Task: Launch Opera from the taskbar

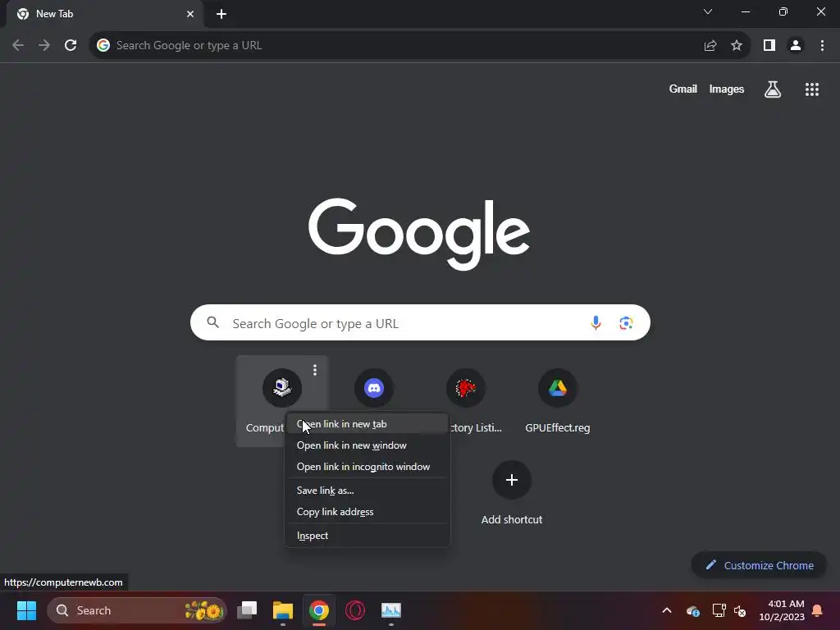Action: tap(354, 610)
